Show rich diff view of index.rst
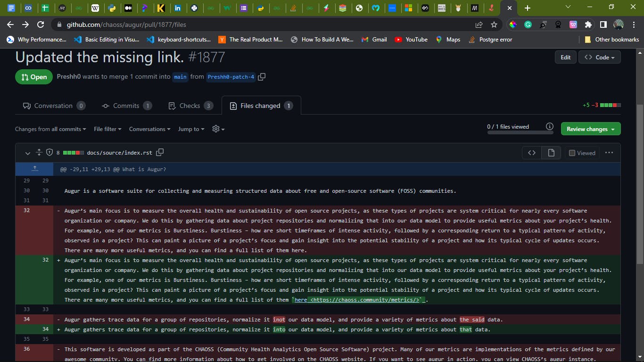Screen dimensions: 644x362 (551, 153)
